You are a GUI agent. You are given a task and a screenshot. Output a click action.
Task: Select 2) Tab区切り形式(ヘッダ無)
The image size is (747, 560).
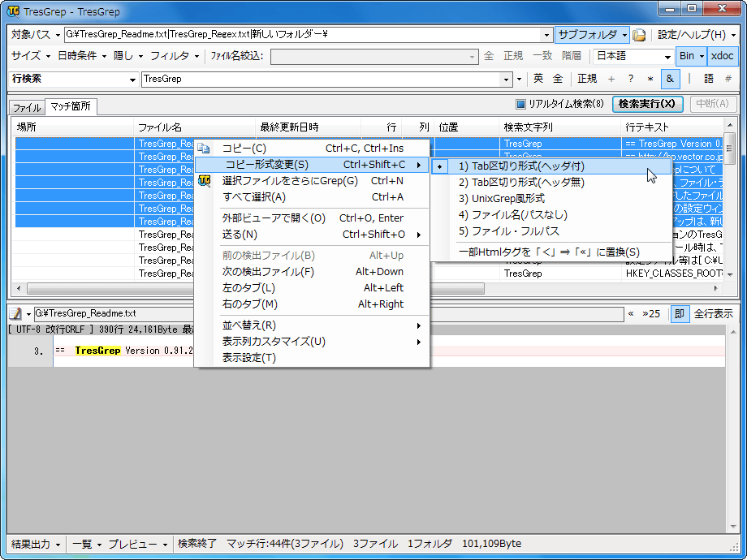[551, 183]
